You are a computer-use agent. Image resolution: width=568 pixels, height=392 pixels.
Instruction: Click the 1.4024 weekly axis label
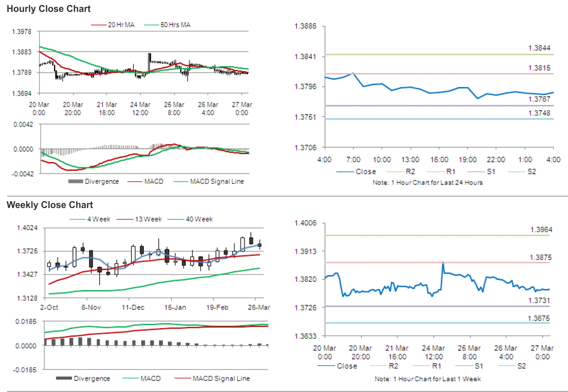27,228
